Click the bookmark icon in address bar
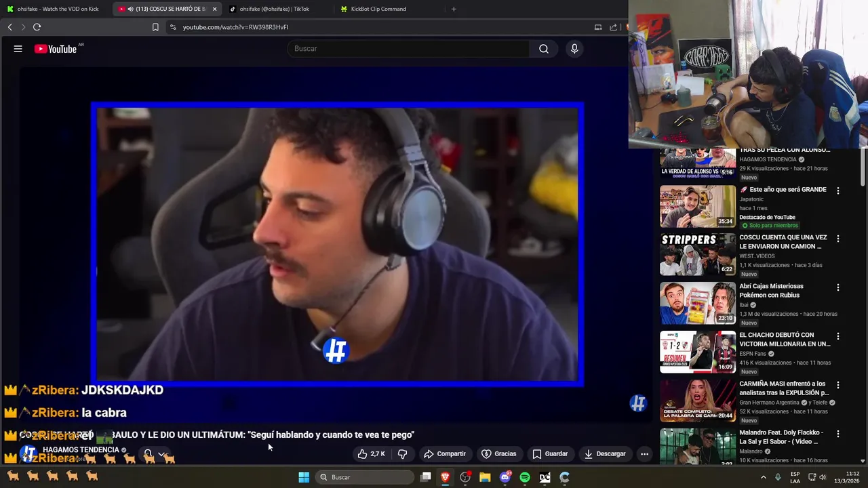The height and width of the screenshot is (488, 868). coord(155,27)
